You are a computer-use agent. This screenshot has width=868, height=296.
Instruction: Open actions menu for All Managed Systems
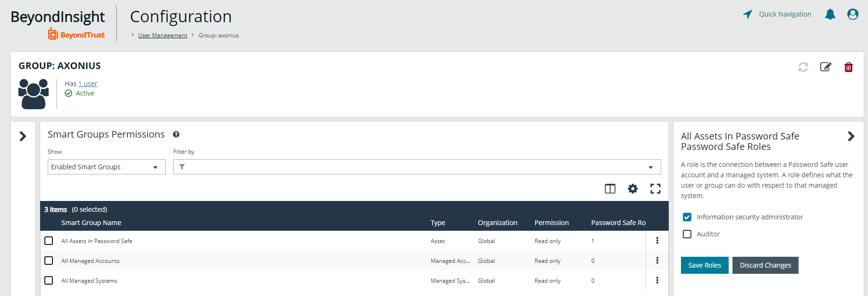coord(657,280)
